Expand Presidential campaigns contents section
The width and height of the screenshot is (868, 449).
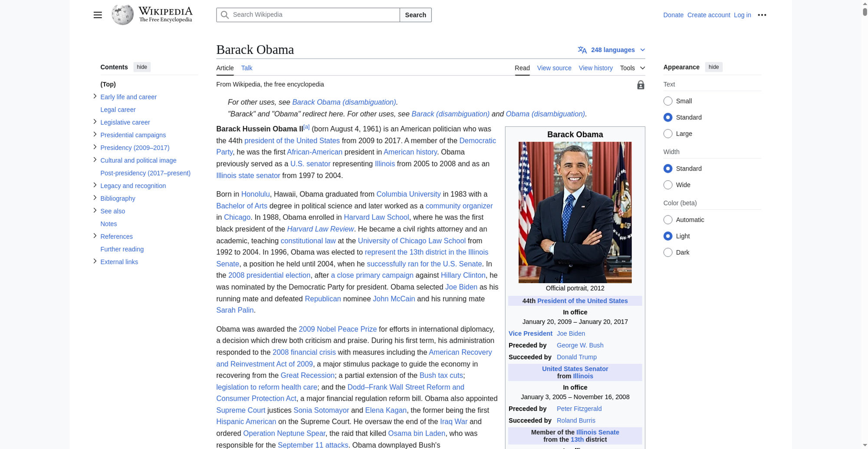(x=95, y=134)
